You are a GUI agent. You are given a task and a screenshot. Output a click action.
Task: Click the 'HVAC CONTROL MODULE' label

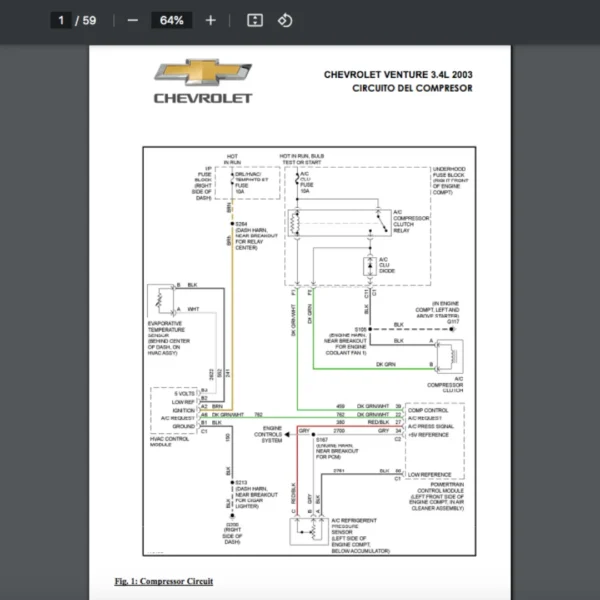coord(169,442)
